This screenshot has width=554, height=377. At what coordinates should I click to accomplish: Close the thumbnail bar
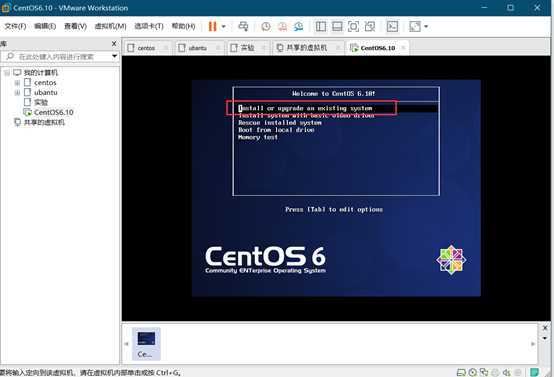[545, 328]
